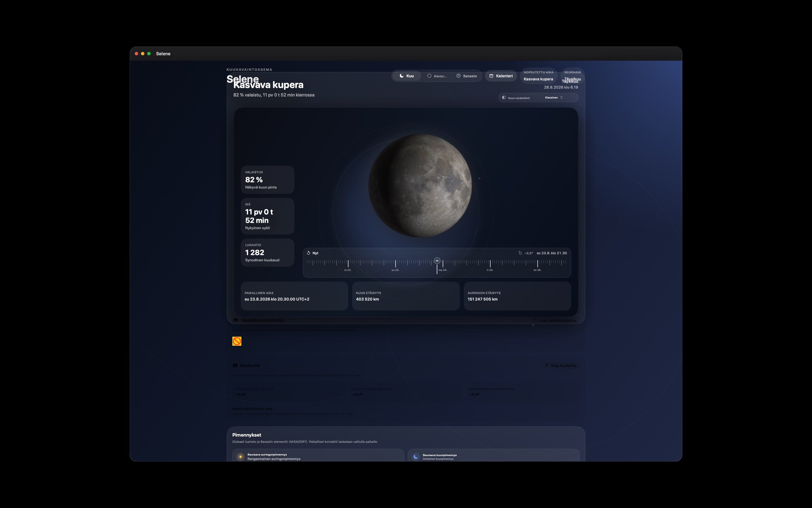Click the sun icon for Seuraava auringonpimennys

(x=240, y=457)
